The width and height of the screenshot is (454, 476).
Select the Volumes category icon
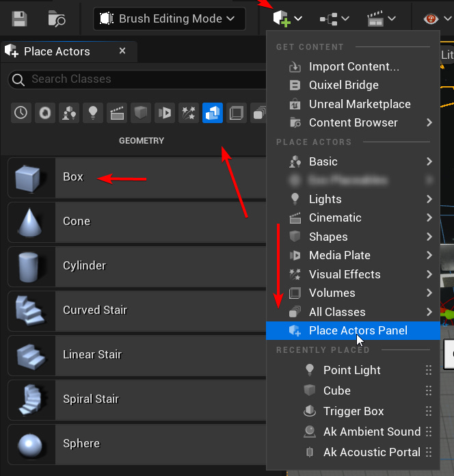pyautogui.click(x=237, y=113)
